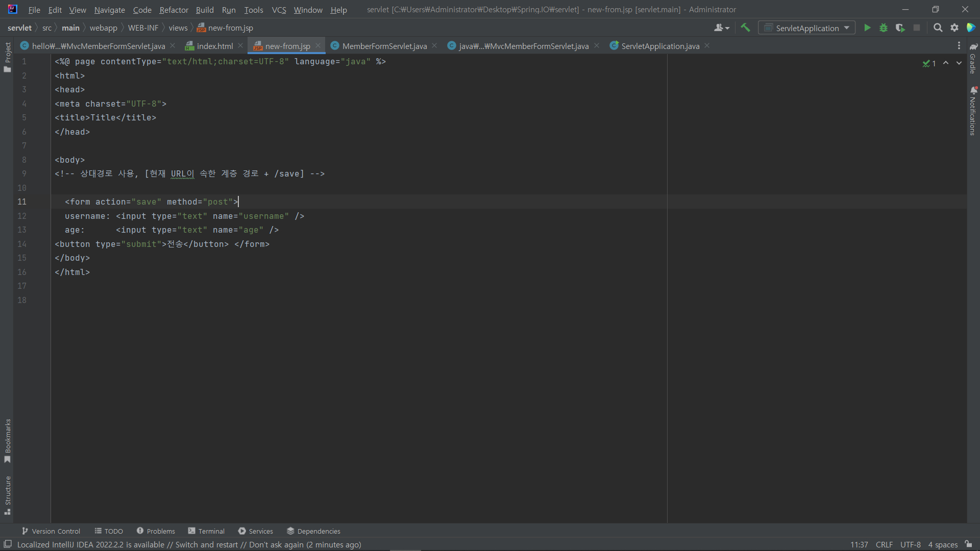
Task: Click the form action code on line 11
Action: [x=152, y=202]
